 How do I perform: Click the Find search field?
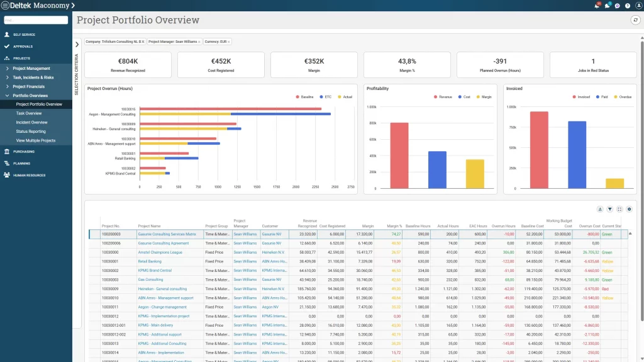tap(36, 20)
